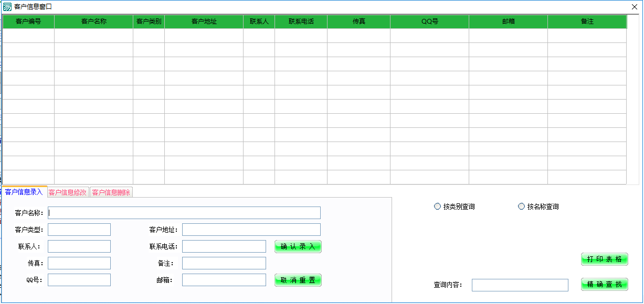
Task: Switch to the 客户信息录入 tab
Action: pyautogui.click(x=24, y=192)
